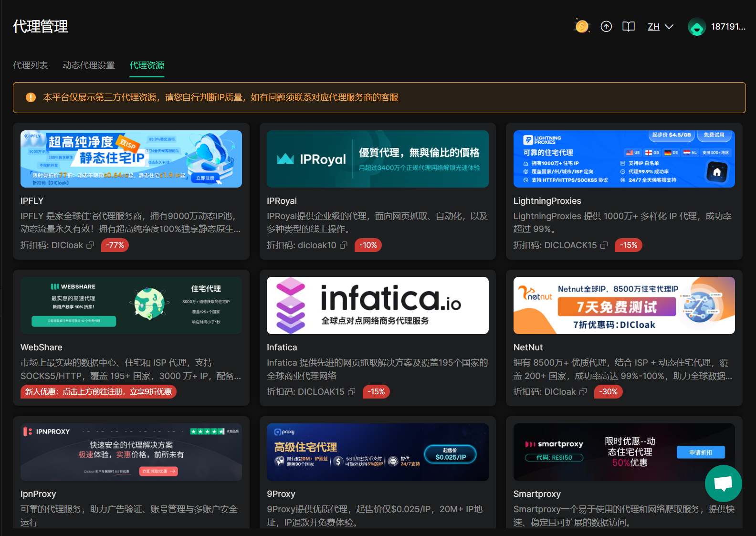Switch to 动态代理设置 tab
Viewport: 756px width, 536px height.
(x=89, y=65)
